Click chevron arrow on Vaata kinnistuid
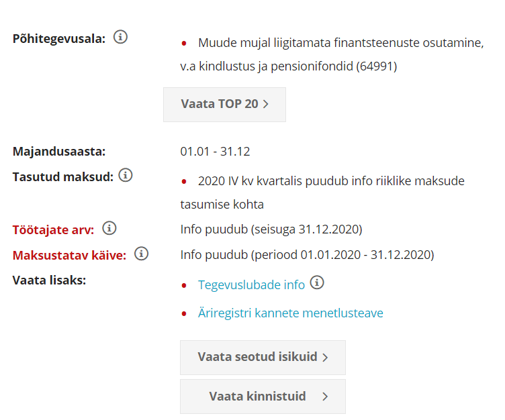 325,397
